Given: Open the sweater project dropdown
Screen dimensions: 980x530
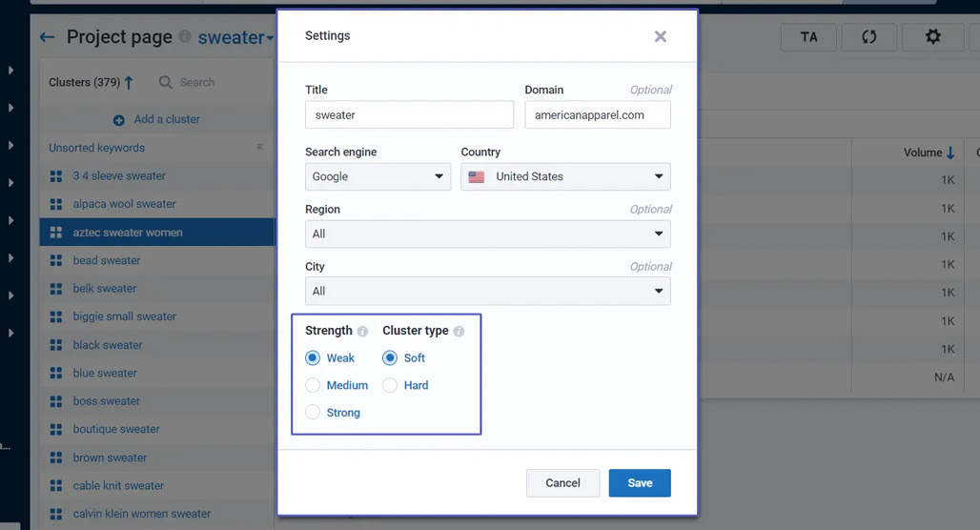Looking at the screenshot, I should tap(235, 37).
